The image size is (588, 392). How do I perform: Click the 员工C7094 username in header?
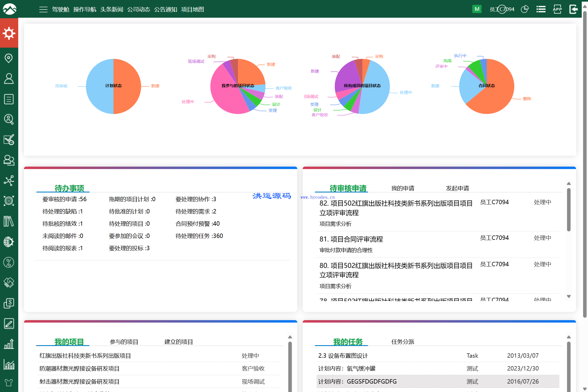coord(502,9)
